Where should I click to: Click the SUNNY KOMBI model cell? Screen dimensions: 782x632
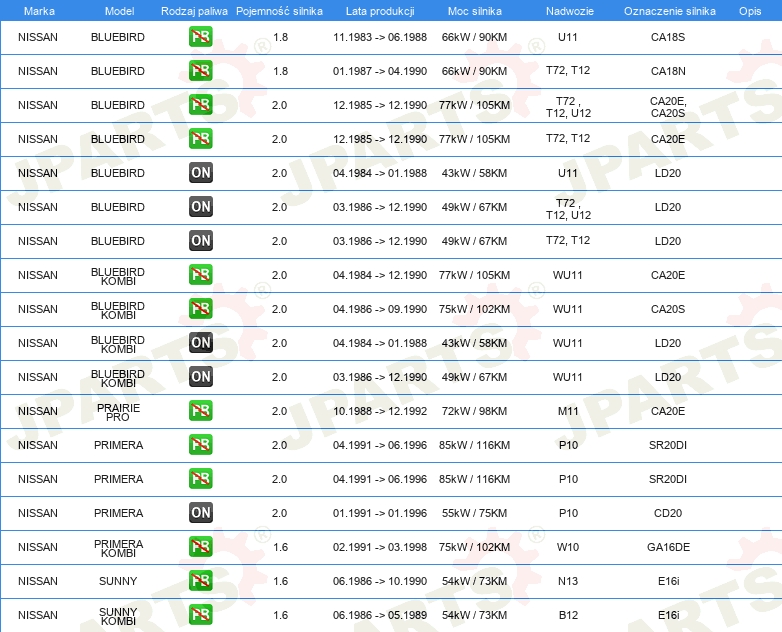[x=118, y=616]
